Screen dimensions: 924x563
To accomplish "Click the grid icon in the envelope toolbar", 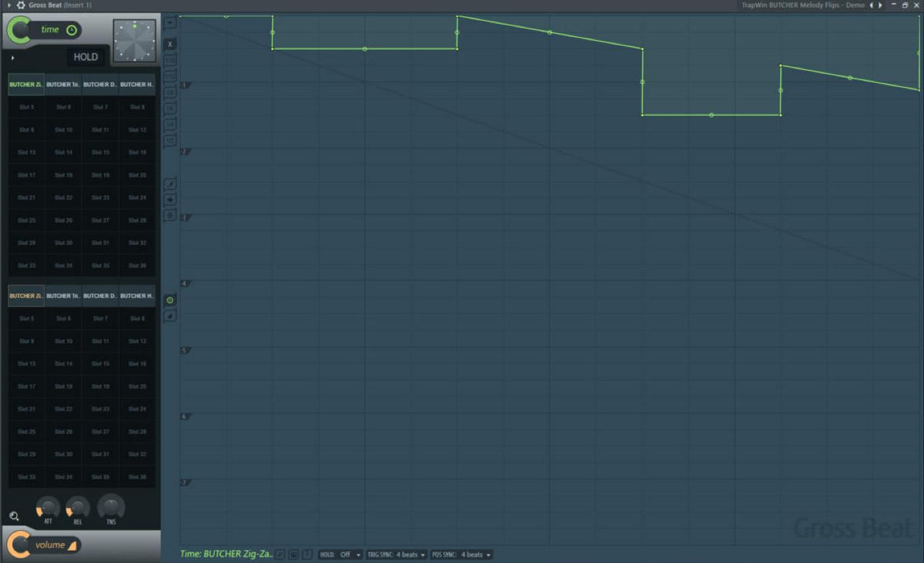I will (x=170, y=216).
